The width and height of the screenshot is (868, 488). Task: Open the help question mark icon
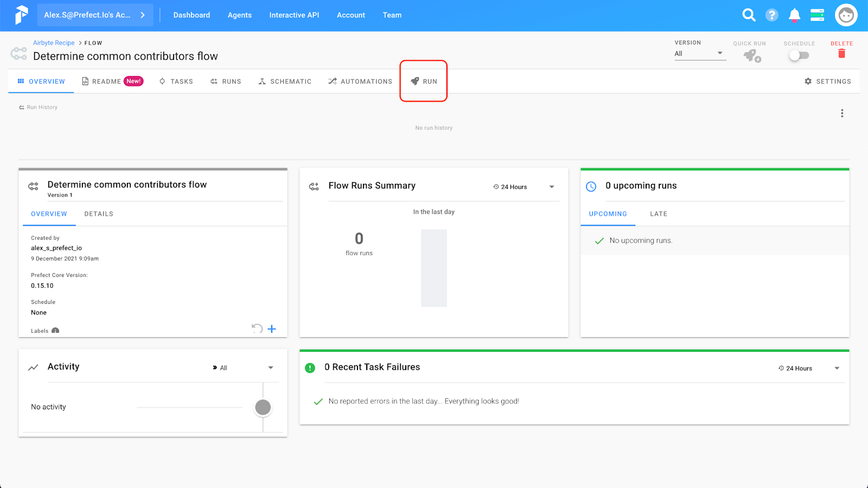[x=771, y=15]
